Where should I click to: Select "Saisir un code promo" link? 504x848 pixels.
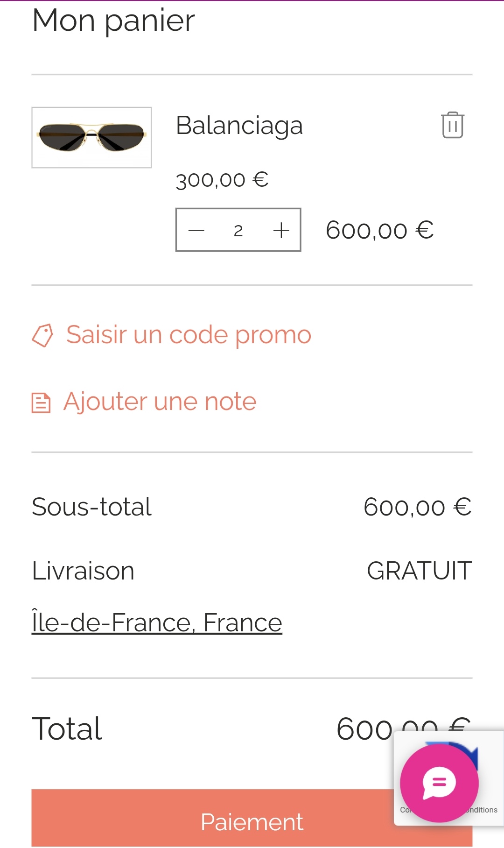[189, 335]
